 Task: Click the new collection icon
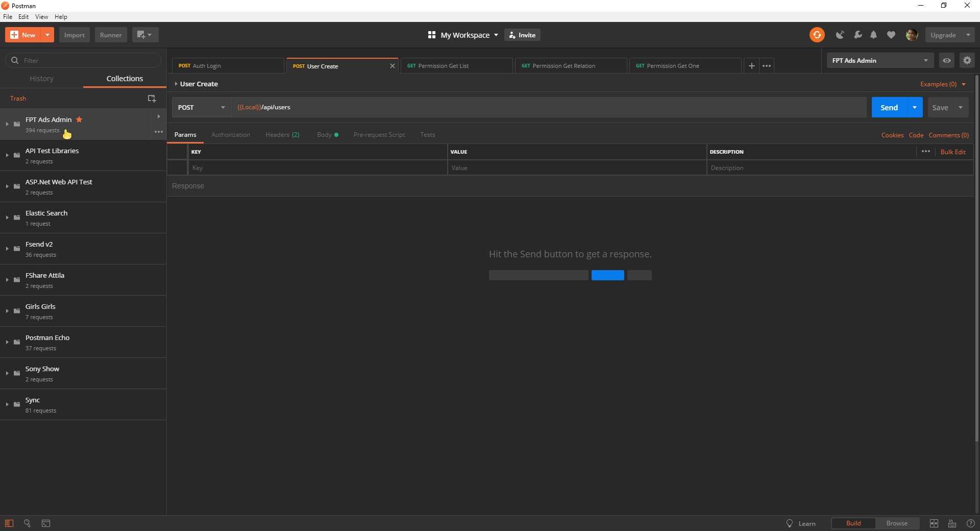pyautogui.click(x=152, y=99)
